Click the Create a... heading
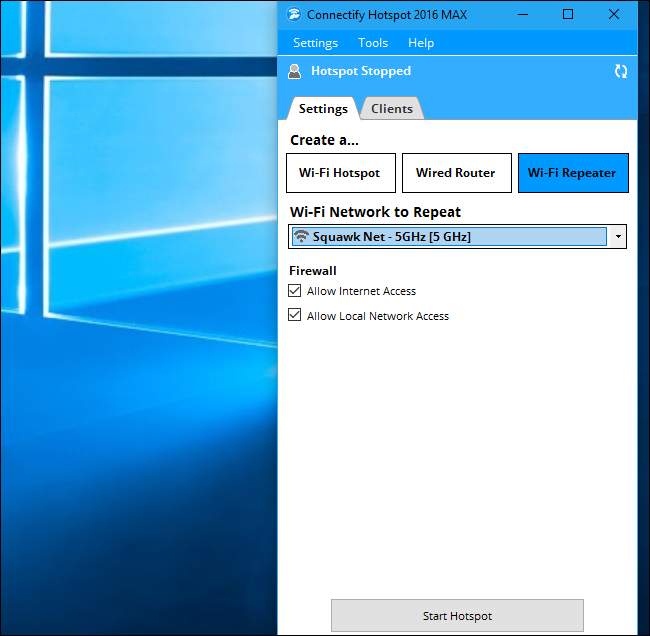The height and width of the screenshot is (636, 650). (324, 140)
